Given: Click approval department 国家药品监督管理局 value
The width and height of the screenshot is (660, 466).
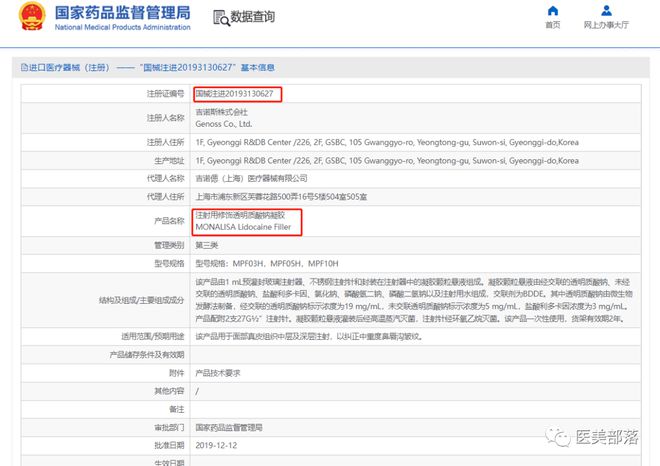Looking at the screenshot, I should point(229,428).
